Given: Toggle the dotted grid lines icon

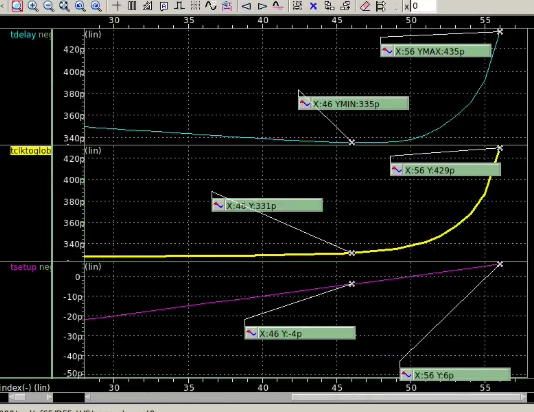Looking at the screenshot, I should coord(195,6).
